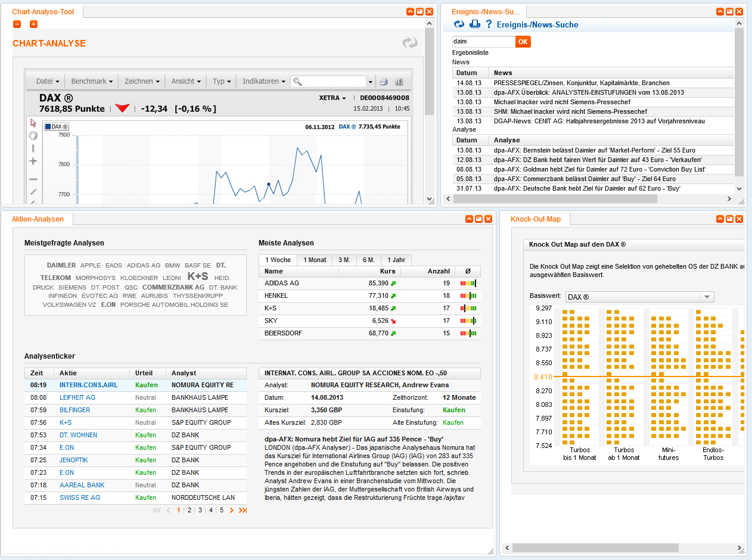Open the Basiswert DAX ® combo box
The height and width of the screenshot is (560, 752).
click(x=639, y=297)
